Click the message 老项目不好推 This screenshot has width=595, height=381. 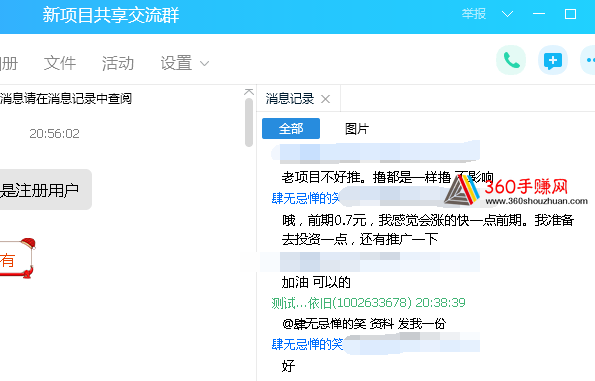pyautogui.click(x=387, y=177)
